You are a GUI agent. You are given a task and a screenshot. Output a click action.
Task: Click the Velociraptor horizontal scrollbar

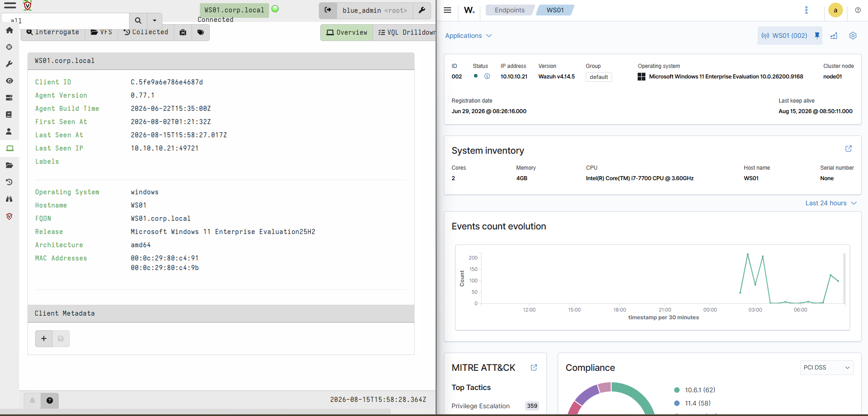(x=196, y=411)
